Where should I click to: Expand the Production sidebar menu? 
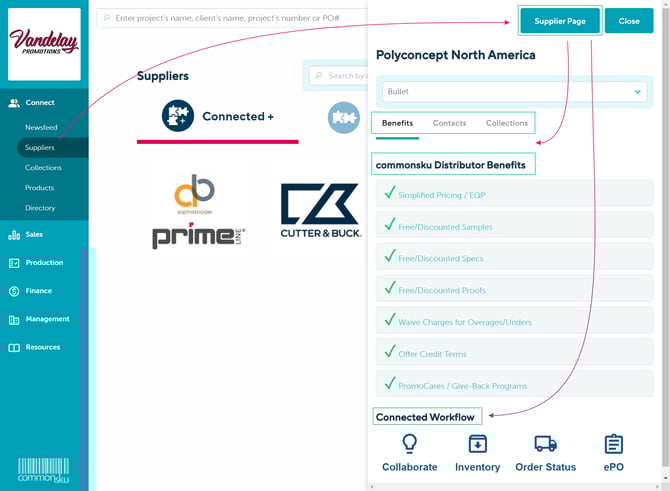[44, 263]
